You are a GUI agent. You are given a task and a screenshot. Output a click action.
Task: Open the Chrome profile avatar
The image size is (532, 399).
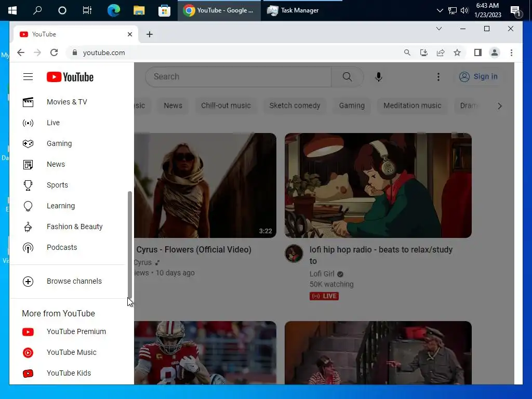click(x=495, y=52)
